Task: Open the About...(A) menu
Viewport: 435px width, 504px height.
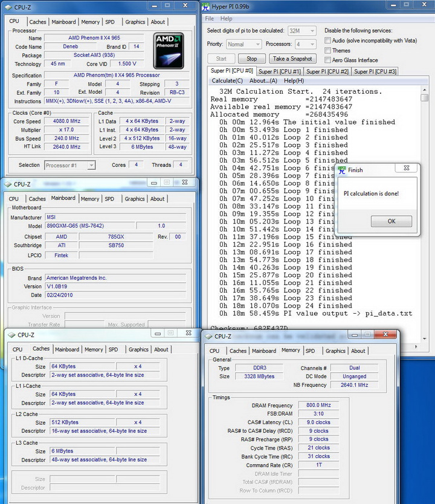Action: 263,81
